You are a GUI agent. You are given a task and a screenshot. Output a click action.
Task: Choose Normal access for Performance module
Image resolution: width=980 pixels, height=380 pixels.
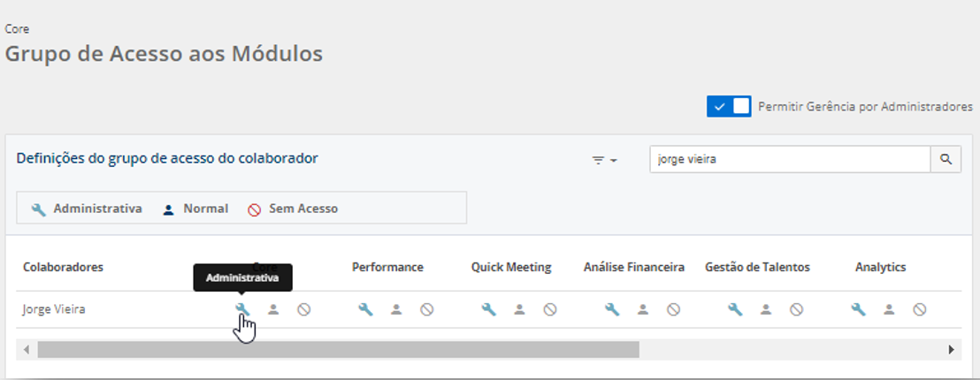tap(396, 309)
